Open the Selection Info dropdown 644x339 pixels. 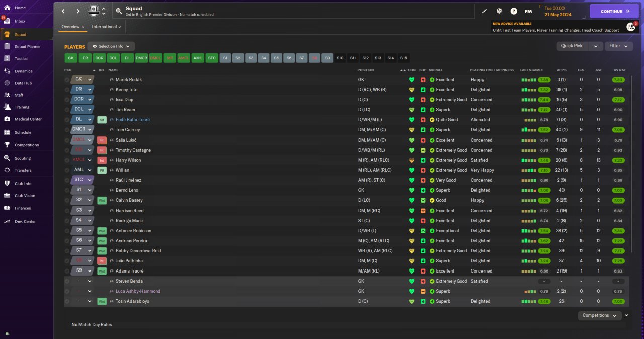(x=111, y=46)
